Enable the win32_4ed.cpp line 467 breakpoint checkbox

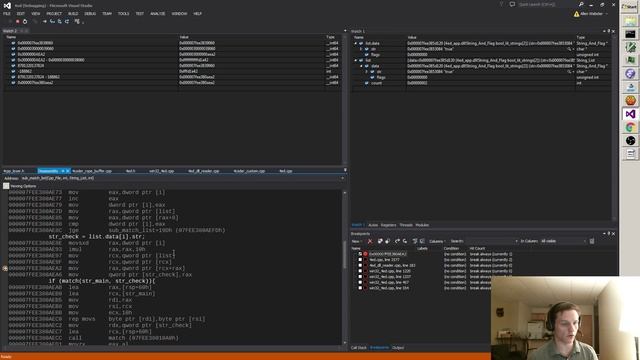pos(360,282)
